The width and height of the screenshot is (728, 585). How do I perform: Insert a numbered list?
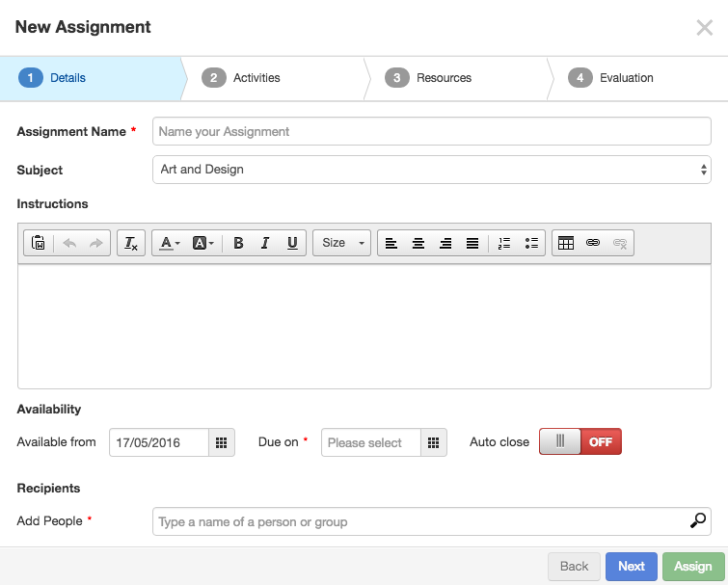pos(504,243)
